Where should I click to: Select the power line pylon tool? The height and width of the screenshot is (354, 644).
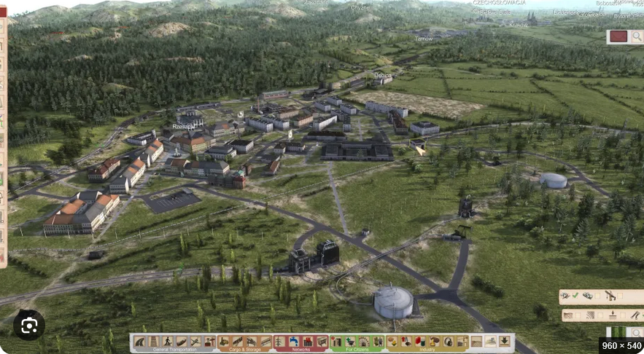pos(279,342)
